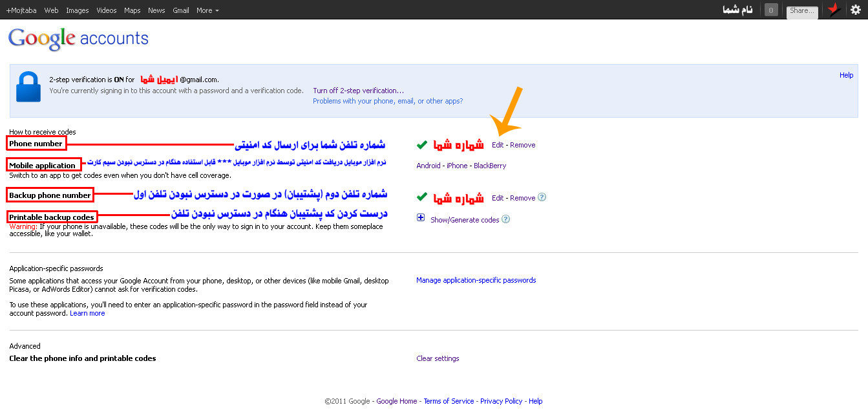Click Turn off 2-step verification link

point(359,91)
